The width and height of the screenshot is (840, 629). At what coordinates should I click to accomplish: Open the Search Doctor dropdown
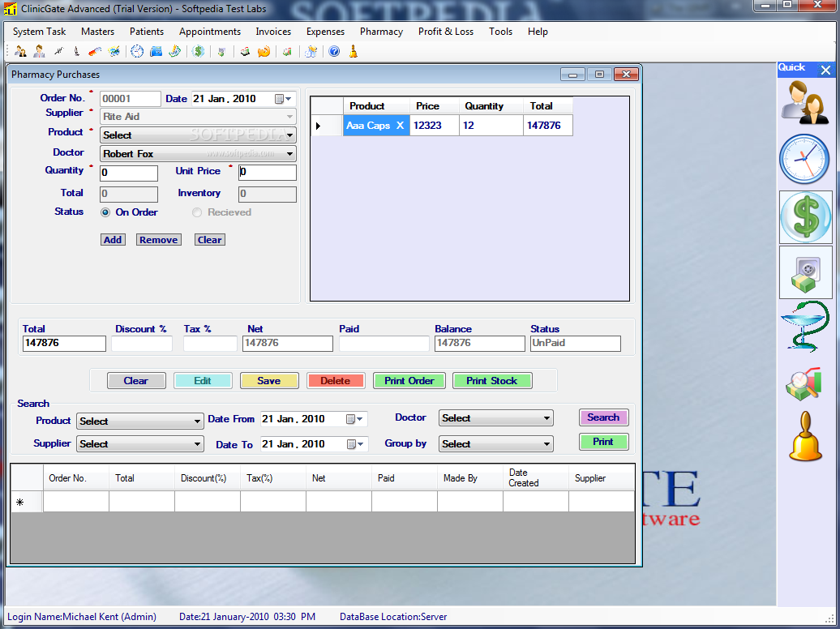click(546, 418)
